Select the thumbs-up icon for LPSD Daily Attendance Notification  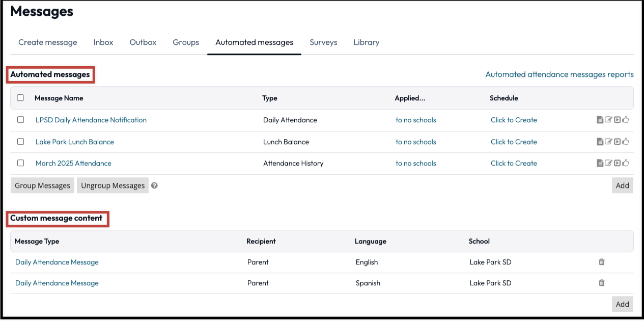point(625,120)
